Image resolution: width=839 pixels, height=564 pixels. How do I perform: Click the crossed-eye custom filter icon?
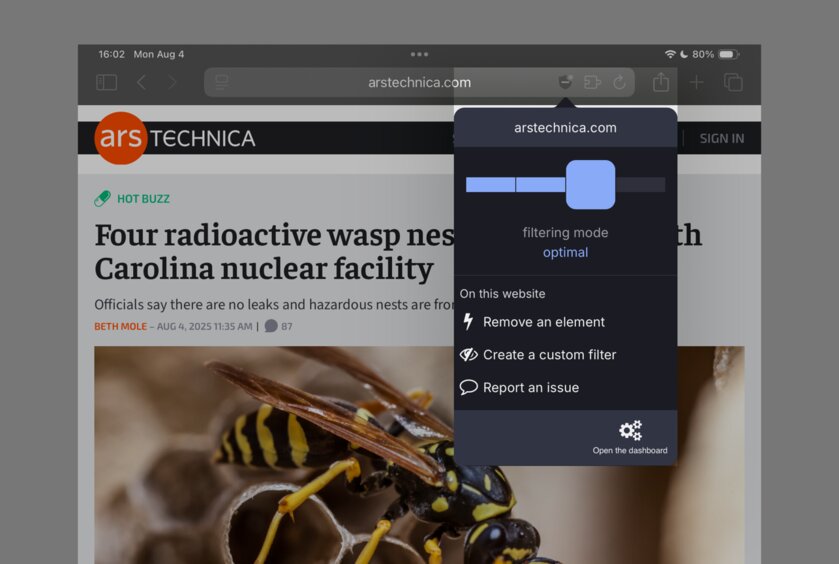tap(469, 354)
